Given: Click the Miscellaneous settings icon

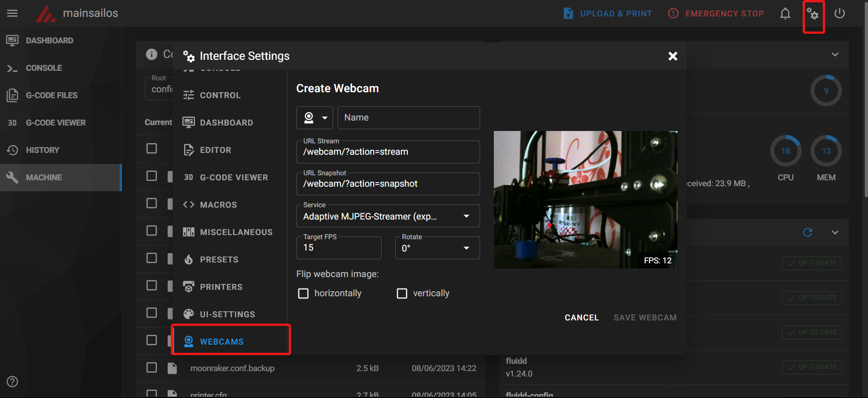Looking at the screenshot, I should point(189,232).
